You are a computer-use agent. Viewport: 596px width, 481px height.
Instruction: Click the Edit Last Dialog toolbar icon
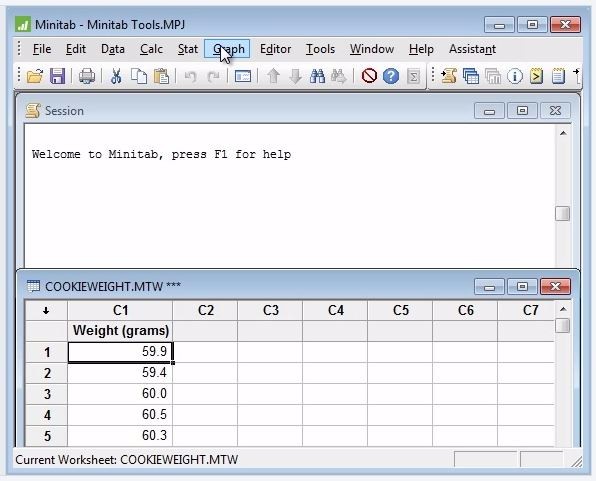click(x=243, y=76)
